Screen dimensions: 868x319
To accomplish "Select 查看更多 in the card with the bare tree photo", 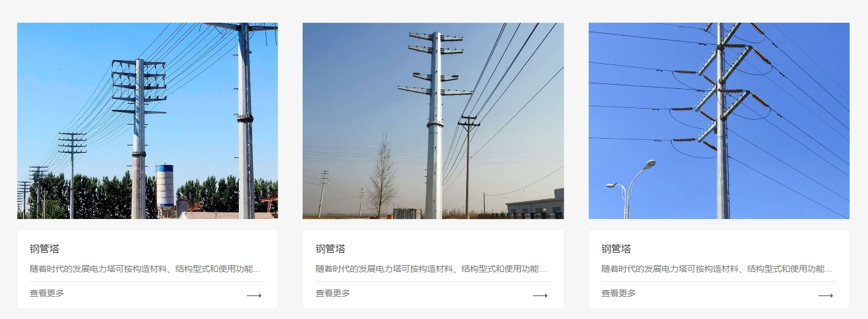I will [x=333, y=293].
